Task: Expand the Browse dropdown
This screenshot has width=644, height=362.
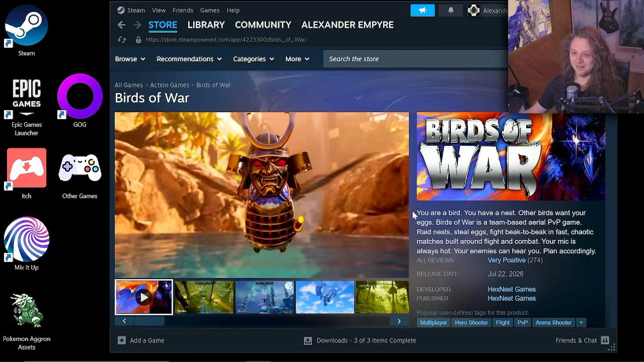Action: (130, 59)
